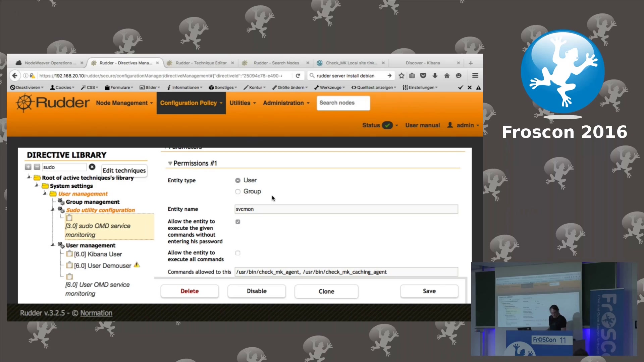644x362 pixels.
Task: Click the Rudder logo
Action: tap(53, 103)
